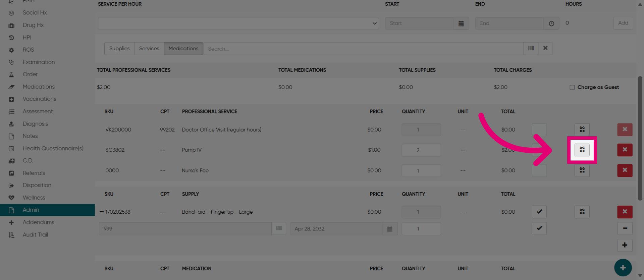Open package icon for Doctor Office Visit row
644x280 pixels.
click(x=582, y=129)
